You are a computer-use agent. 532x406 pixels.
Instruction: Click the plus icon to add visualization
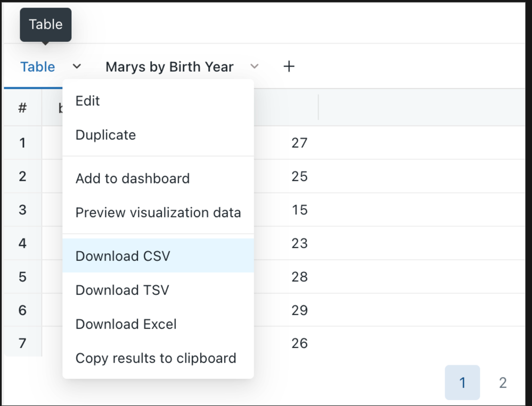[289, 67]
